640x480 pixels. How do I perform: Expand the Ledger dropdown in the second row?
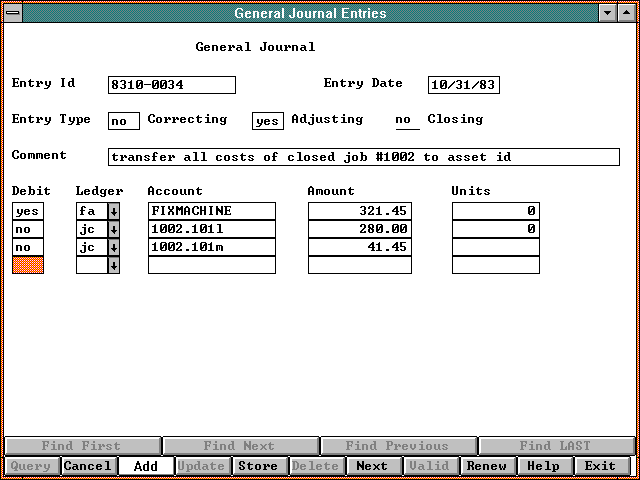[x=113, y=229]
